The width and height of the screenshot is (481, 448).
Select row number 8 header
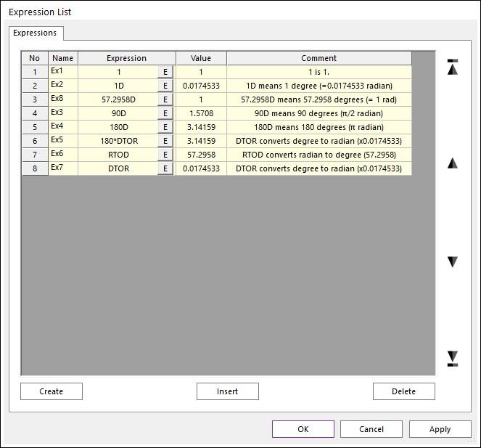tap(35, 169)
